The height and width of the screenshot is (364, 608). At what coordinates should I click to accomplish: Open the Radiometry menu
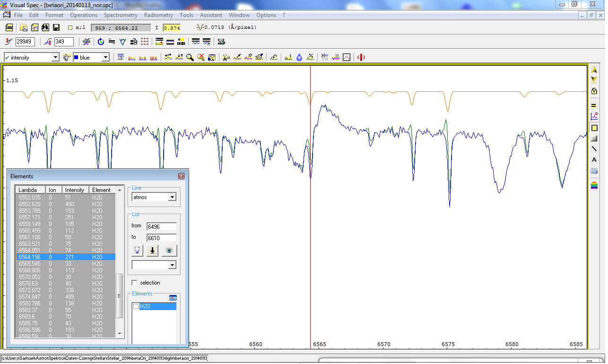(158, 15)
